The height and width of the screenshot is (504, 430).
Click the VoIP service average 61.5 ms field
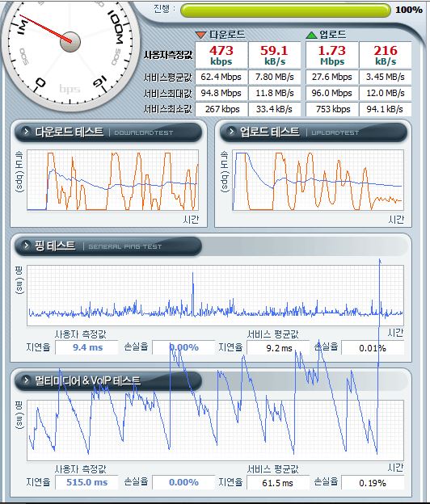[x=278, y=483]
